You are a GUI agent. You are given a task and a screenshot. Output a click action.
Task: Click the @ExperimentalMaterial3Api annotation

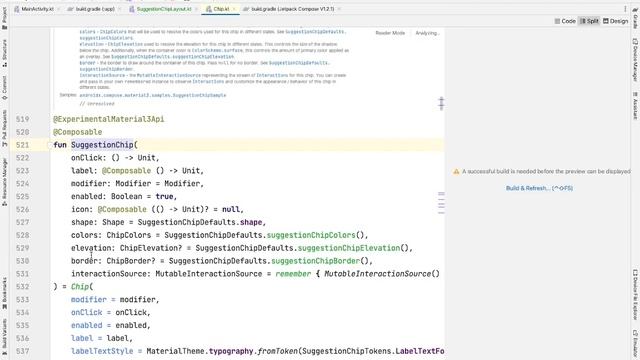[109, 119]
